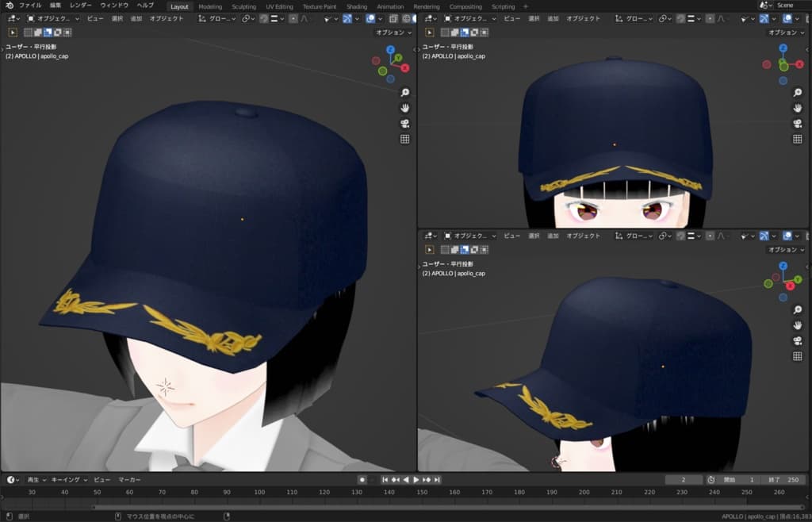Open the オブジェクト mode dropdown in left viewport
The width and height of the screenshot is (812, 522).
54,18
